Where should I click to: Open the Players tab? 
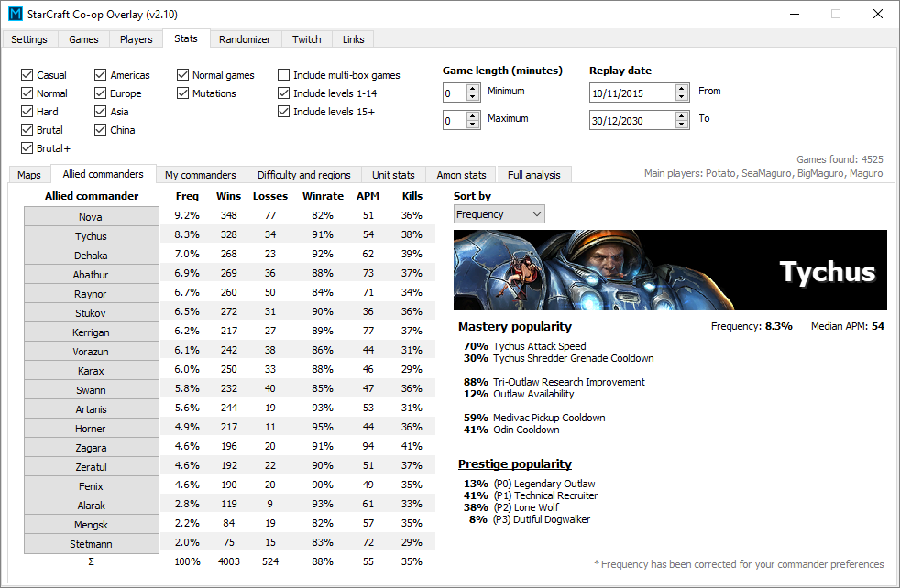[136, 39]
